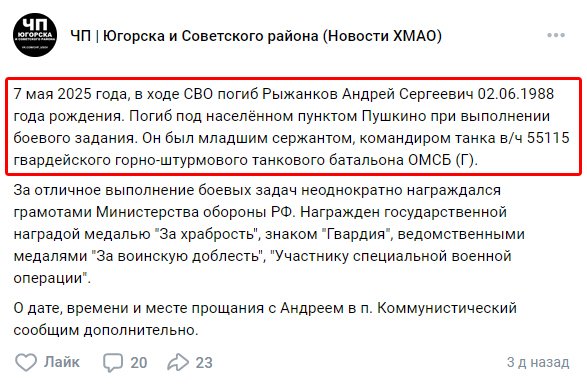Open the ЧП Югорска group avatar
Screen dimensions: 587x385
tap(35, 35)
